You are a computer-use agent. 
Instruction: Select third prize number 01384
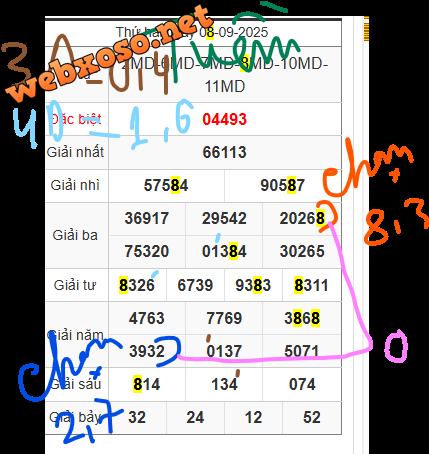pyautogui.click(x=224, y=251)
